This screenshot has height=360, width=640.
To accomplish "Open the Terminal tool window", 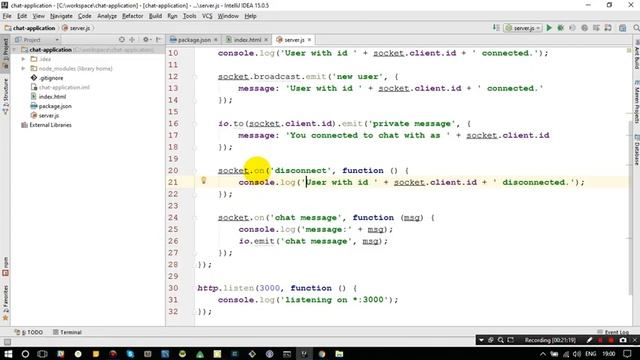I will coord(67,332).
